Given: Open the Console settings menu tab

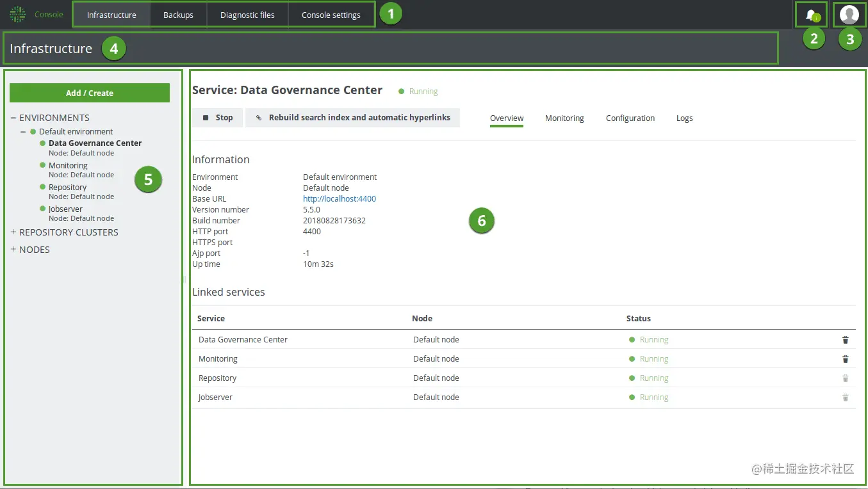Looking at the screenshot, I should pos(331,15).
